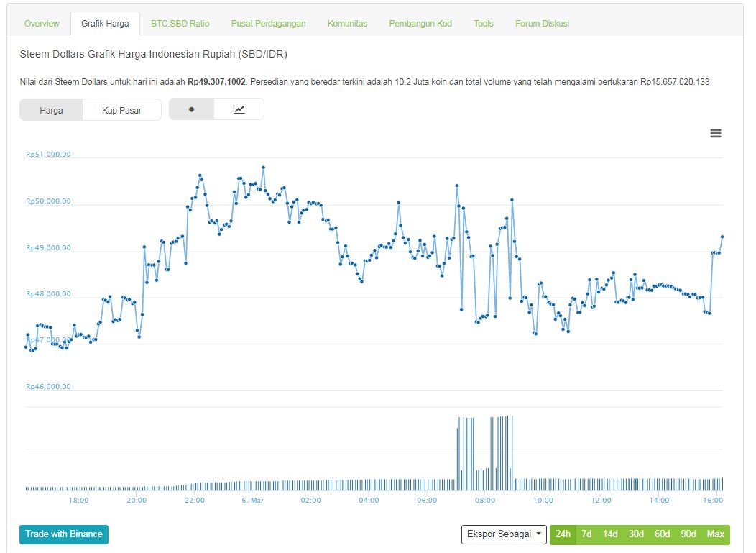Click the 02:00 time axis label
Image resolution: width=756 pixels, height=553 pixels.
click(310, 501)
